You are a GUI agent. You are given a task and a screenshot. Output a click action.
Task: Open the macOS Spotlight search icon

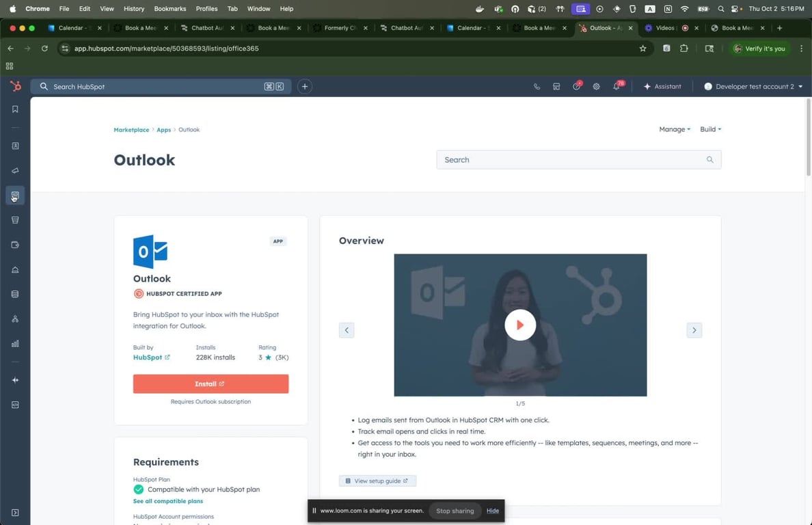click(x=721, y=9)
